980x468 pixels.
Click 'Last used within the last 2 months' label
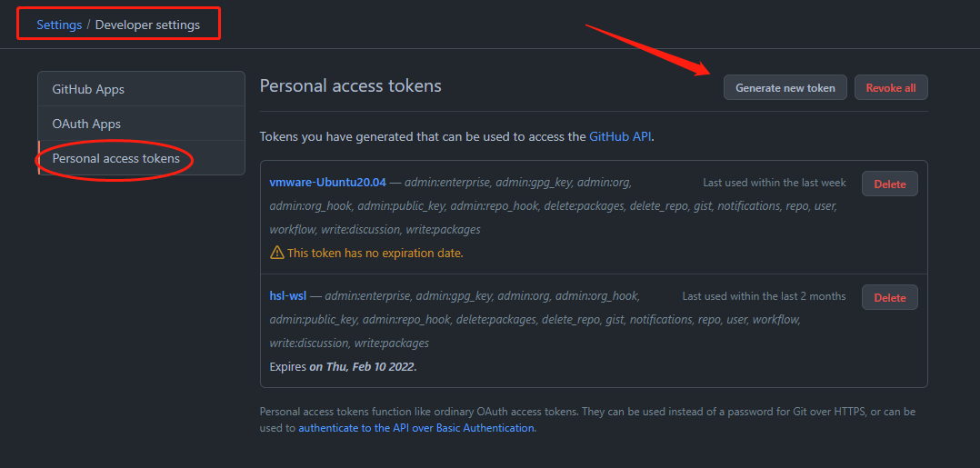[x=764, y=296]
